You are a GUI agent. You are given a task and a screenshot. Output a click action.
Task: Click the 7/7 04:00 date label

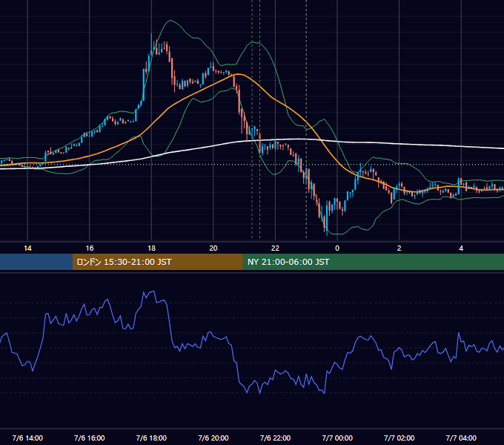pos(461,438)
